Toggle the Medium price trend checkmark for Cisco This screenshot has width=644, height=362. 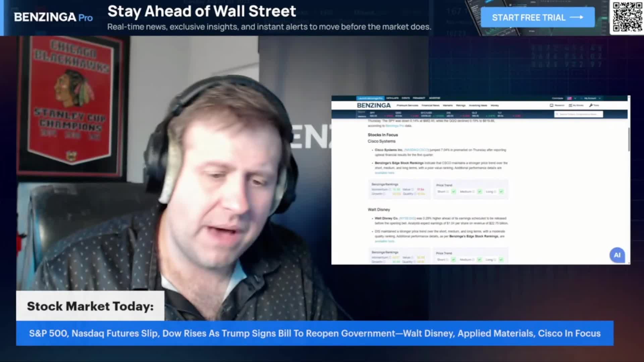click(479, 192)
